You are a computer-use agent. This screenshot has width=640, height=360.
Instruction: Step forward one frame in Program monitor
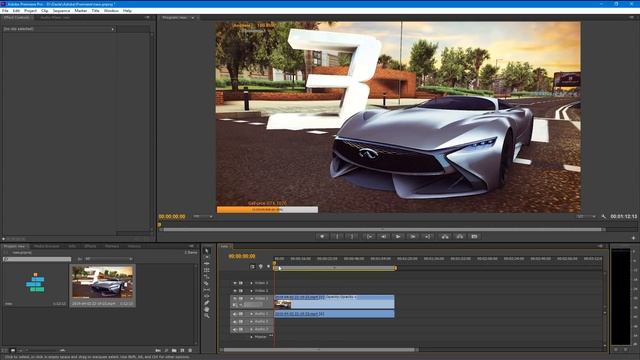point(413,236)
